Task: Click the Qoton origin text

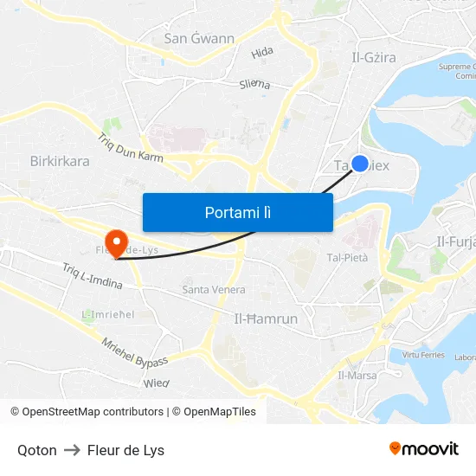Action: click(37, 450)
